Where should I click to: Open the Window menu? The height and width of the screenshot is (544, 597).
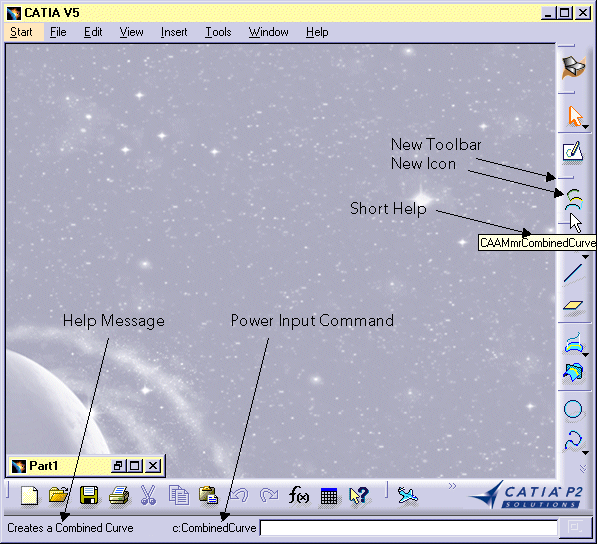[268, 32]
